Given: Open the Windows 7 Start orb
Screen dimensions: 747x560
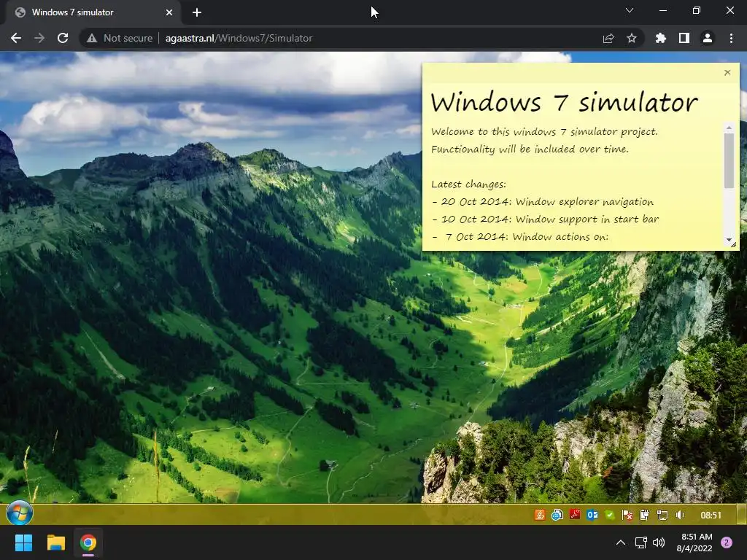Looking at the screenshot, I should tap(20, 513).
